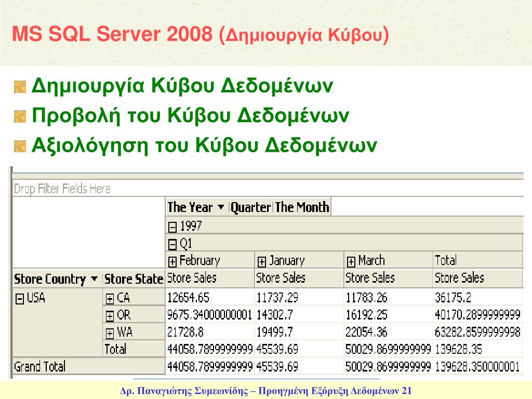Expand the January month column
The image size is (532, 399).
tap(262, 262)
